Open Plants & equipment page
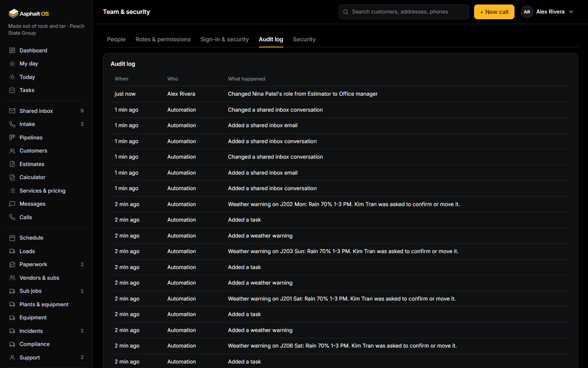 47,304
